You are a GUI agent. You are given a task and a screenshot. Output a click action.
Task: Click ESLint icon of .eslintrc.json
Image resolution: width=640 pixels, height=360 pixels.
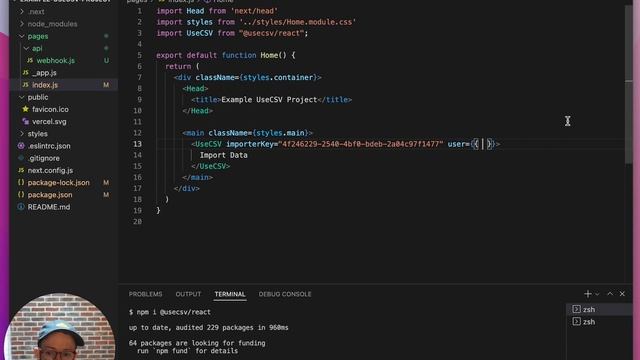21,146
